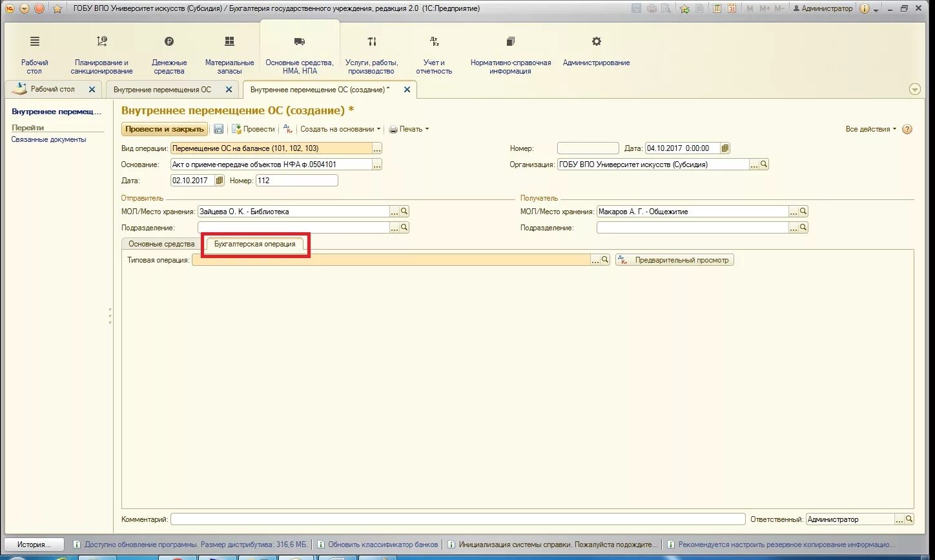935x560 pixels.
Task: Open Обновить классификатор банков notification
Action: [378, 545]
